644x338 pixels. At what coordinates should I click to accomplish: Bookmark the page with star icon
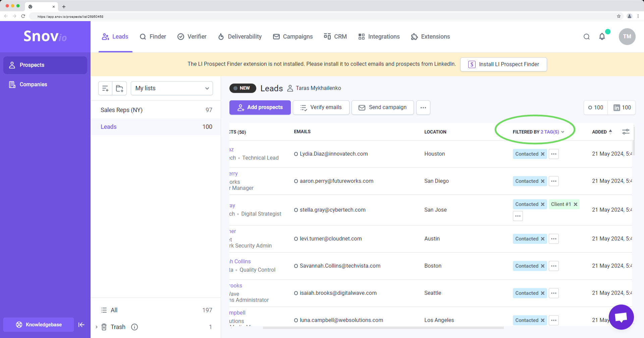[619, 16]
